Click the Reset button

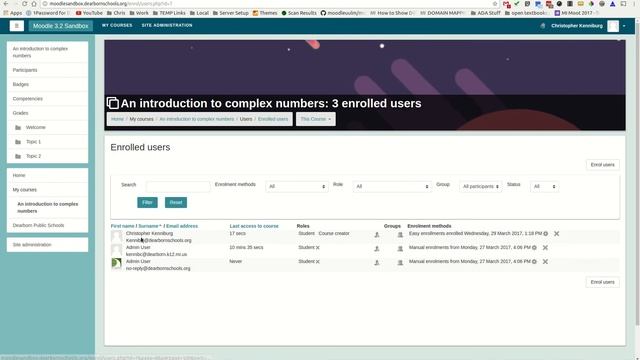click(176, 202)
